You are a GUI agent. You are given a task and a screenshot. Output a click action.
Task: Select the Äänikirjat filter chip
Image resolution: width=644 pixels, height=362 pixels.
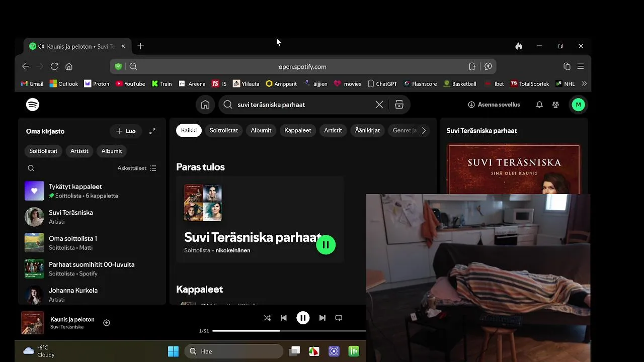367,130
